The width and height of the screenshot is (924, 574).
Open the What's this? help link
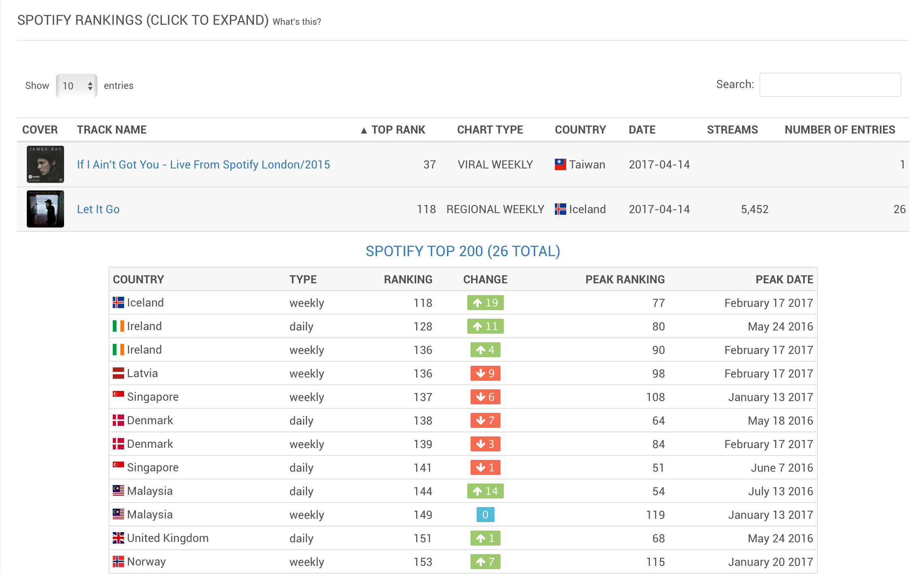(x=297, y=22)
